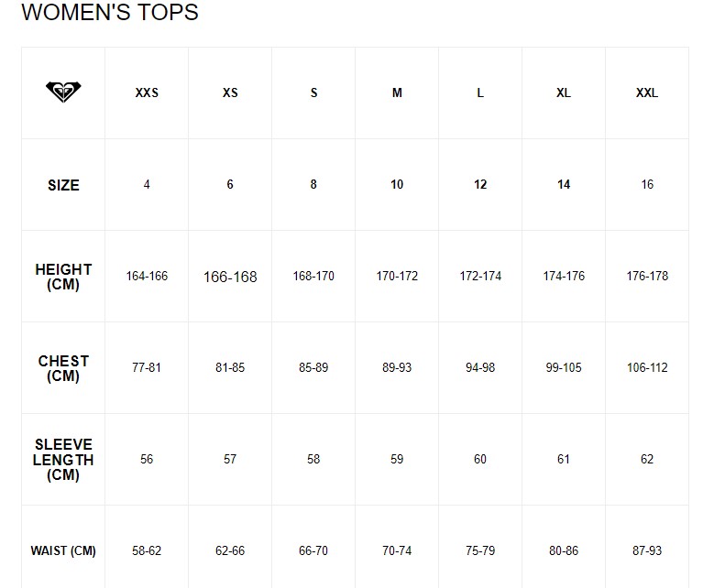Click the XL column header

click(564, 93)
